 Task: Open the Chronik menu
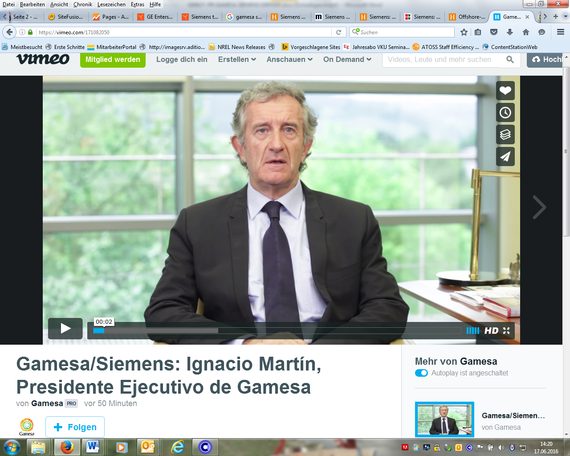pos(83,4)
